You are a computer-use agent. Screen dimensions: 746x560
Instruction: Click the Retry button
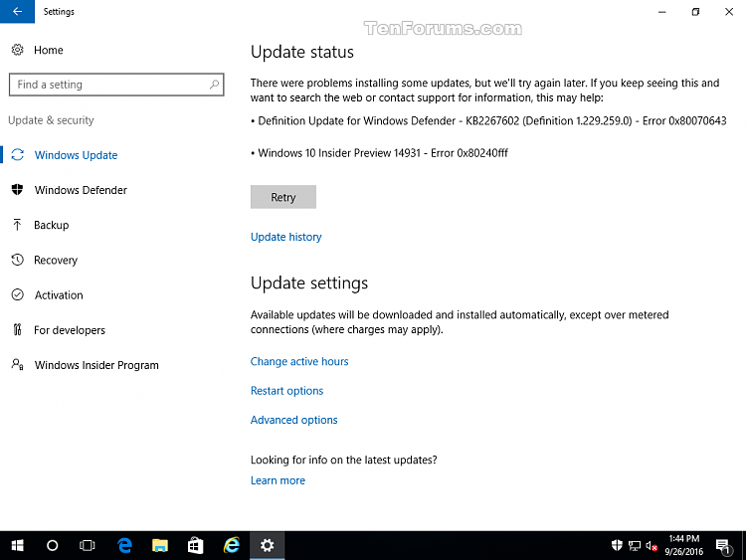[283, 197]
